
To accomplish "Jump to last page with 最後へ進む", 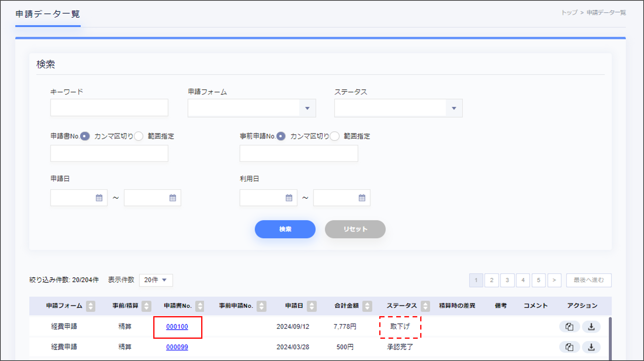I will [588, 280].
